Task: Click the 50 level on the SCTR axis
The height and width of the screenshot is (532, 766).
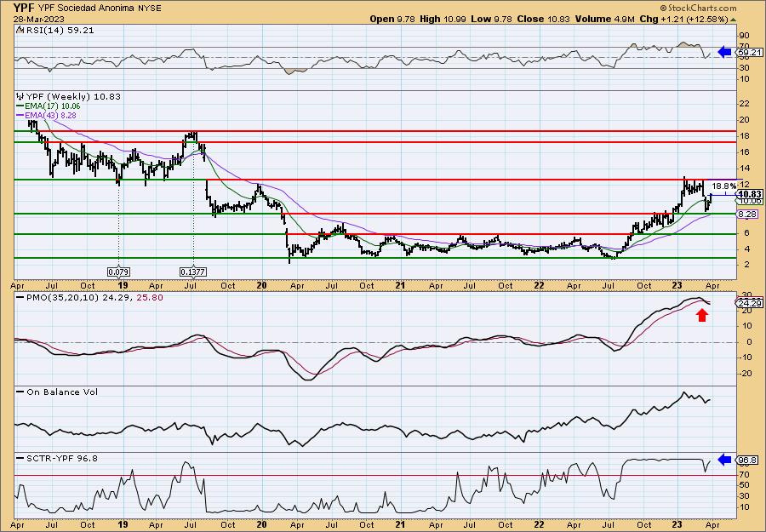Action: (746, 485)
